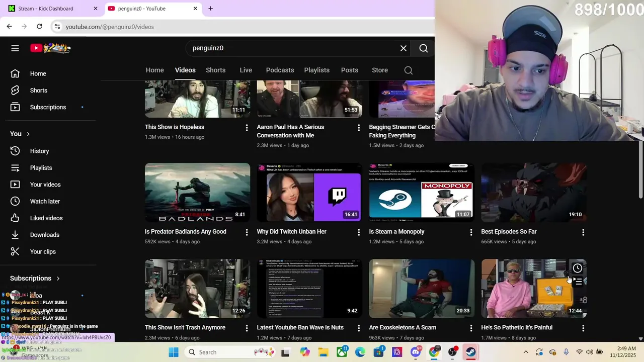Close the penguinz0 - YouTube browser tab
This screenshot has height=362, width=644.
pos(195,9)
